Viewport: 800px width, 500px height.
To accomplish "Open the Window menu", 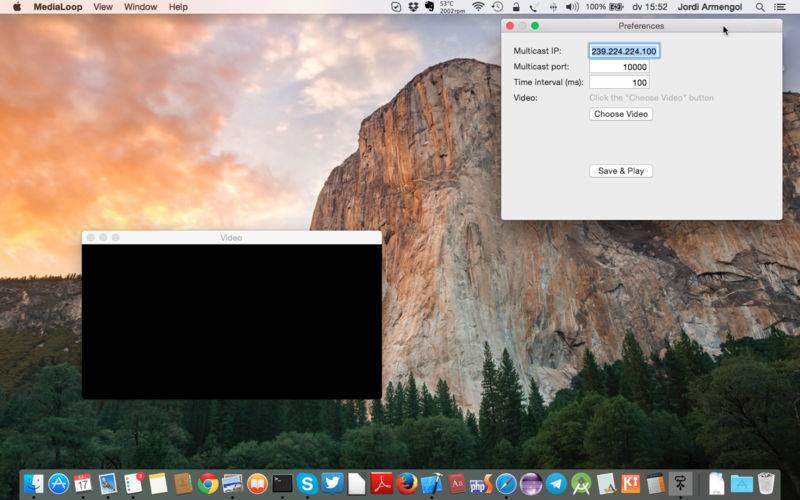I will click(140, 7).
